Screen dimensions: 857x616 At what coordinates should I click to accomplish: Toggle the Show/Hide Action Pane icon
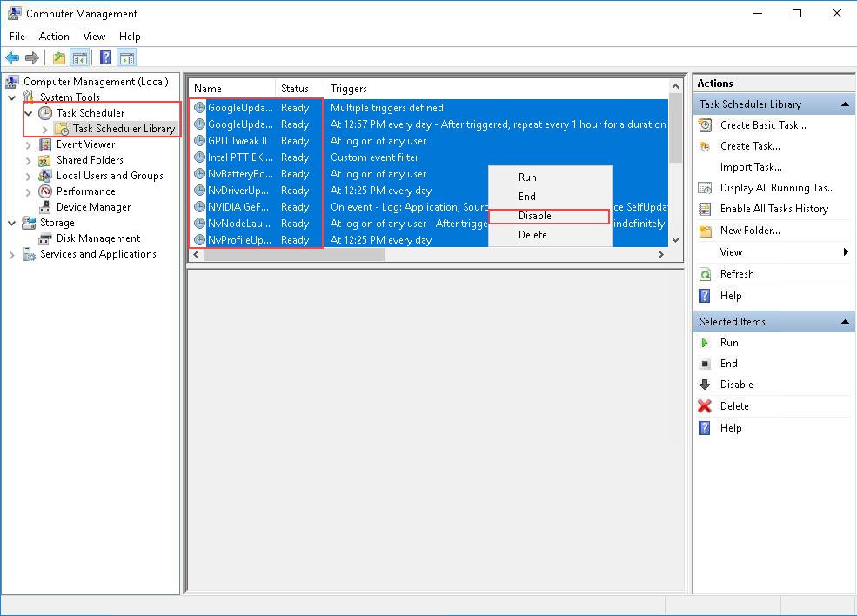pyautogui.click(x=127, y=57)
